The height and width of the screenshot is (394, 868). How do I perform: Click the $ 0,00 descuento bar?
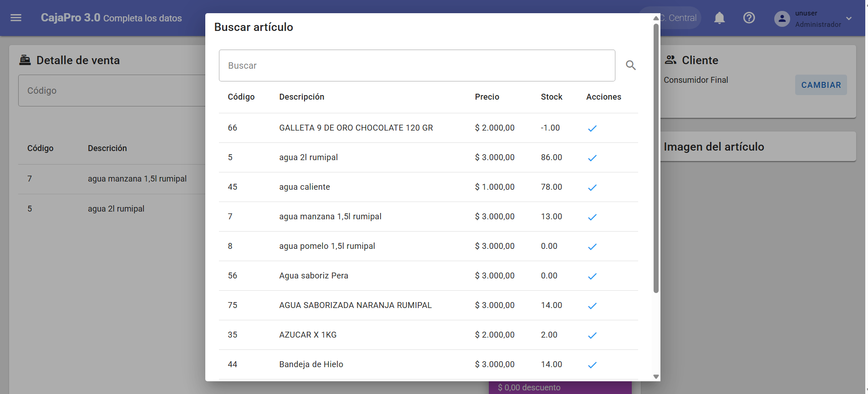pos(560,388)
